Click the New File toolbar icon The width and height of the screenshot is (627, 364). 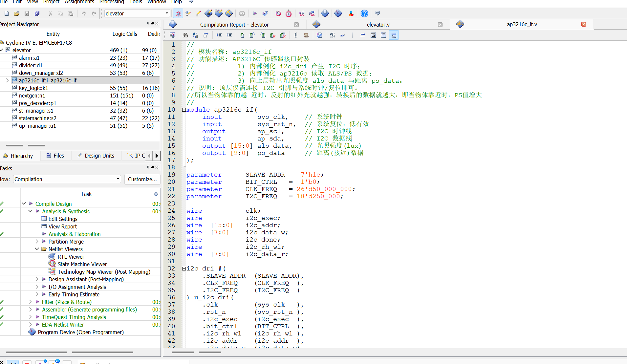[x=7, y=13]
